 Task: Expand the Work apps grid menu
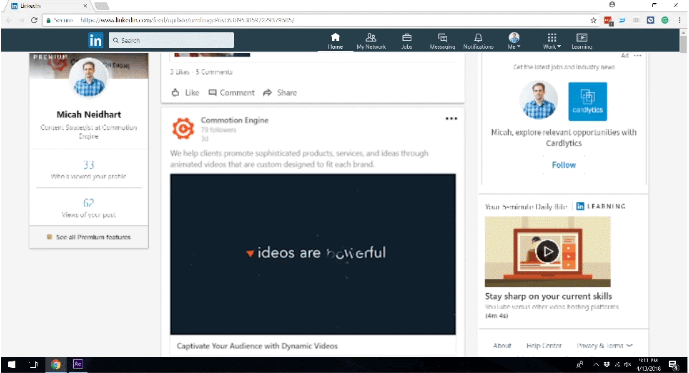click(551, 41)
